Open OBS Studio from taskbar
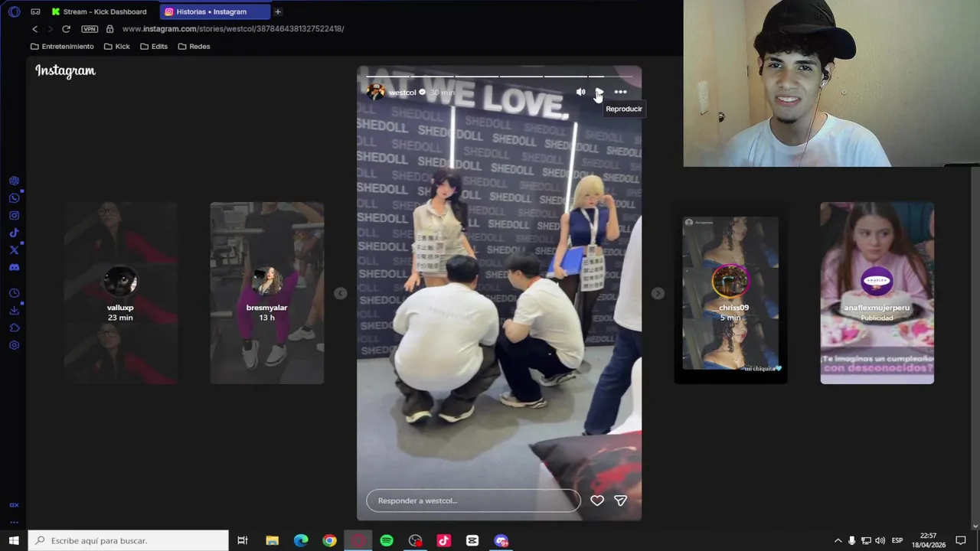 click(416, 540)
